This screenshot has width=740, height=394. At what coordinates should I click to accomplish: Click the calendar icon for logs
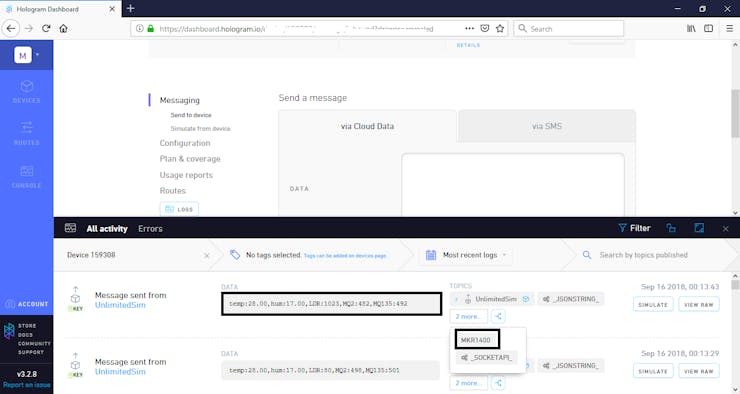point(431,255)
